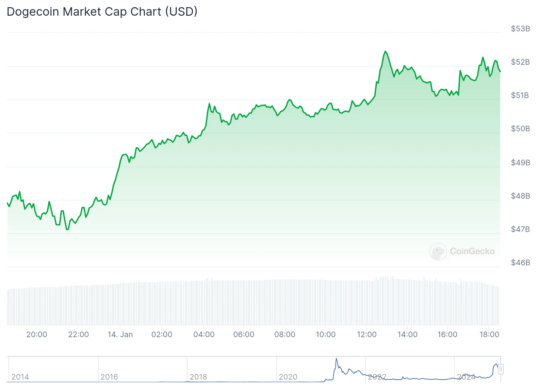The height and width of the screenshot is (392, 537).
Task: Click the lowest dip of the green line
Action: tap(67, 229)
